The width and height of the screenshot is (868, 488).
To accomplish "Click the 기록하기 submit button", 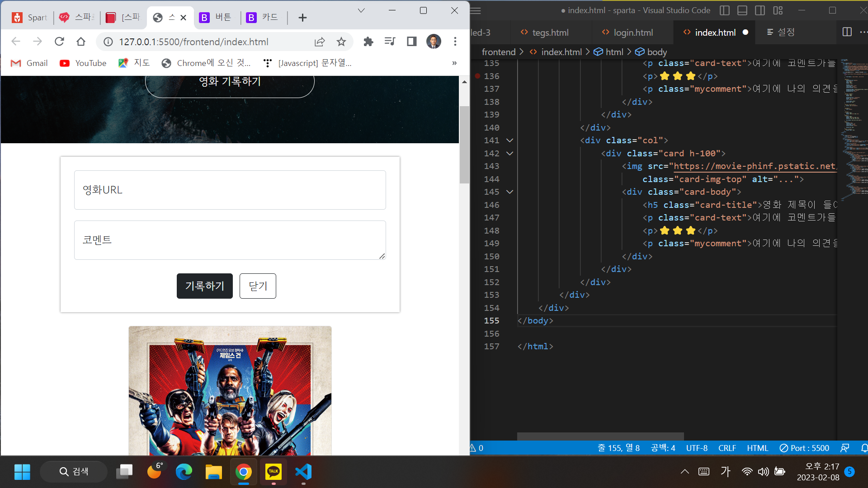I will [205, 286].
